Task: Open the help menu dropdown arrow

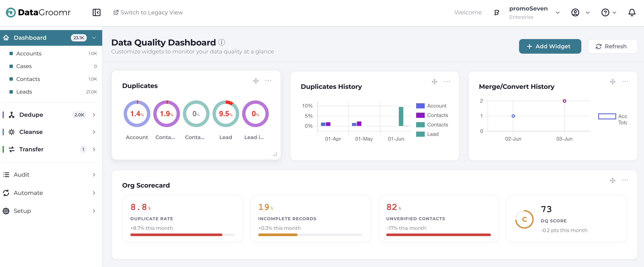Action: point(614,12)
